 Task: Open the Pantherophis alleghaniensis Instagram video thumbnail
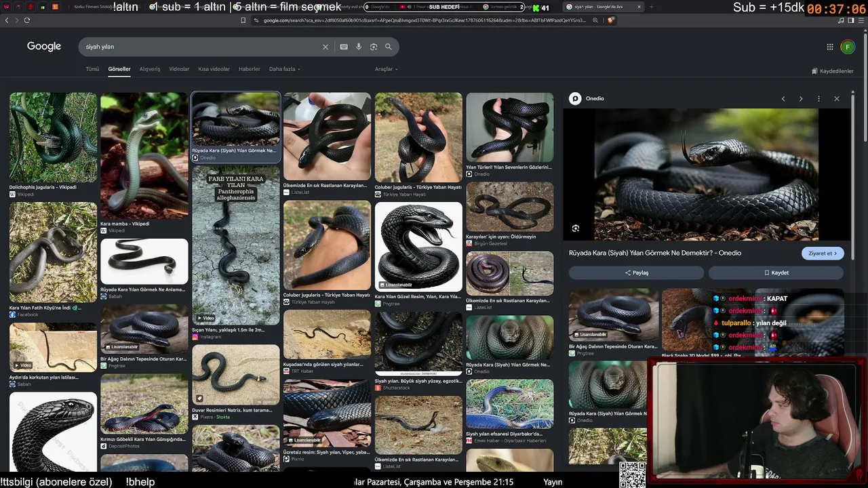pyautogui.click(x=236, y=246)
